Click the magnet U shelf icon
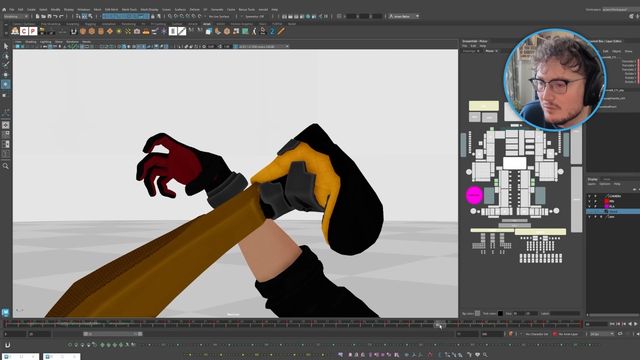Screen dimensions: 640x360 tap(74, 31)
